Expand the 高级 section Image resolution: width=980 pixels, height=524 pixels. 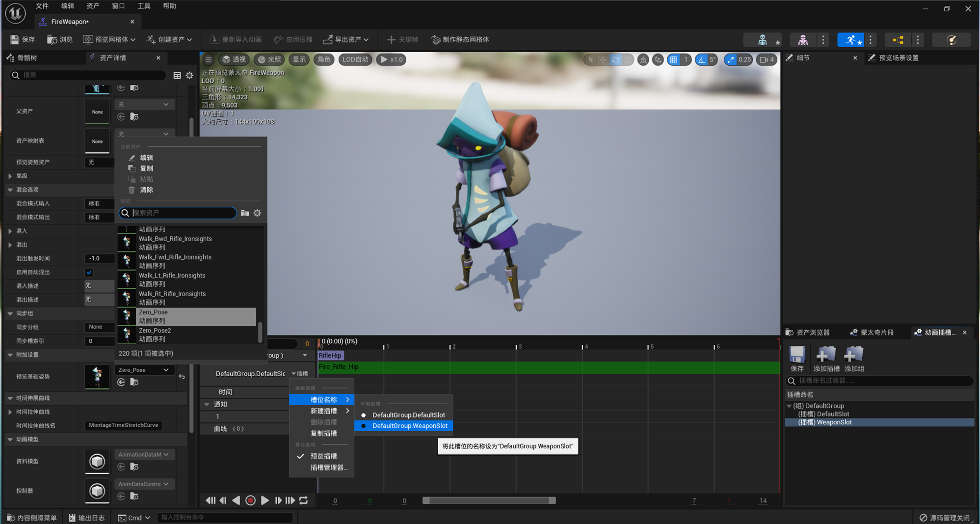tap(10, 176)
